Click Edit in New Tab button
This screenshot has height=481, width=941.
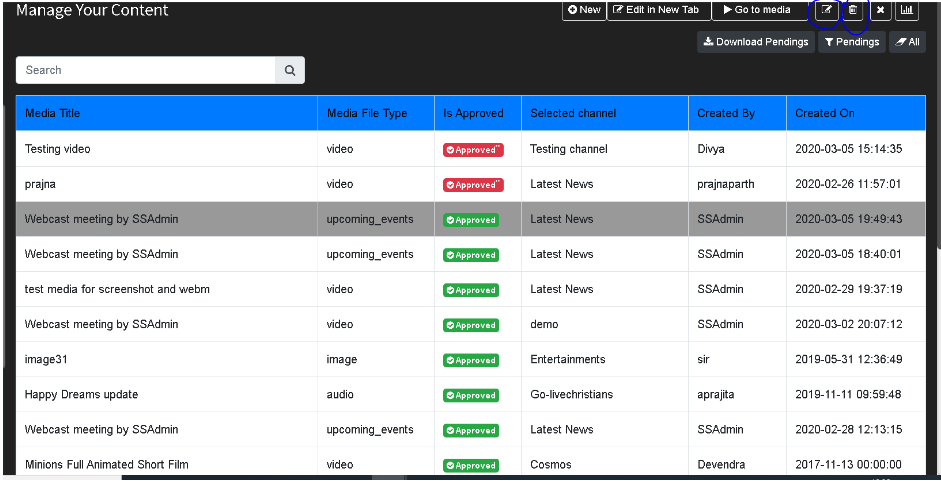(659, 10)
